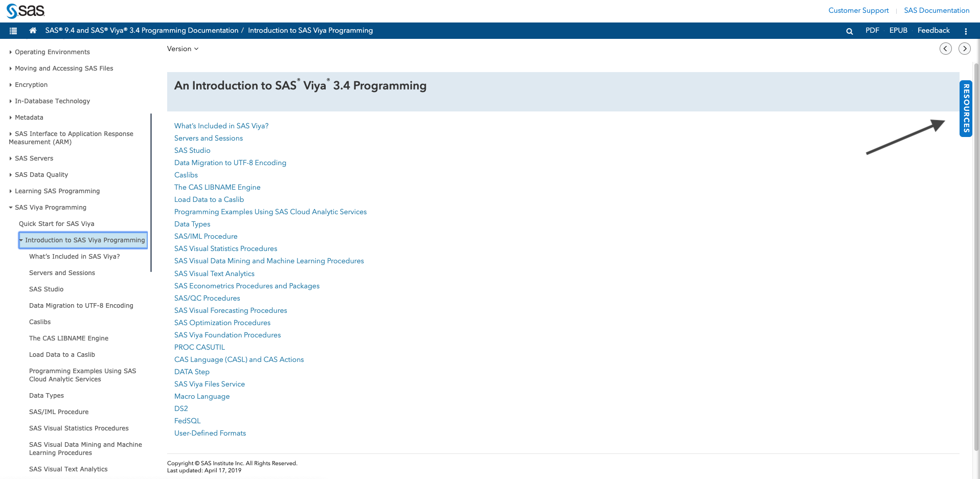The image size is (980, 479).
Task: Select SAS Visual Text Analytics in sidebar
Action: (x=69, y=469)
